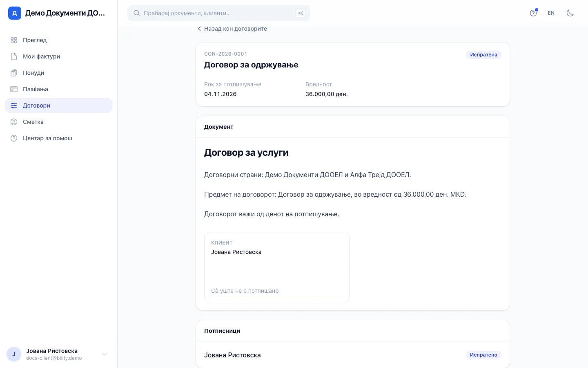The width and height of the screenshot is (588, 368).
Task: Focus the Пребарај документи search field
Action: click(219, 13)
